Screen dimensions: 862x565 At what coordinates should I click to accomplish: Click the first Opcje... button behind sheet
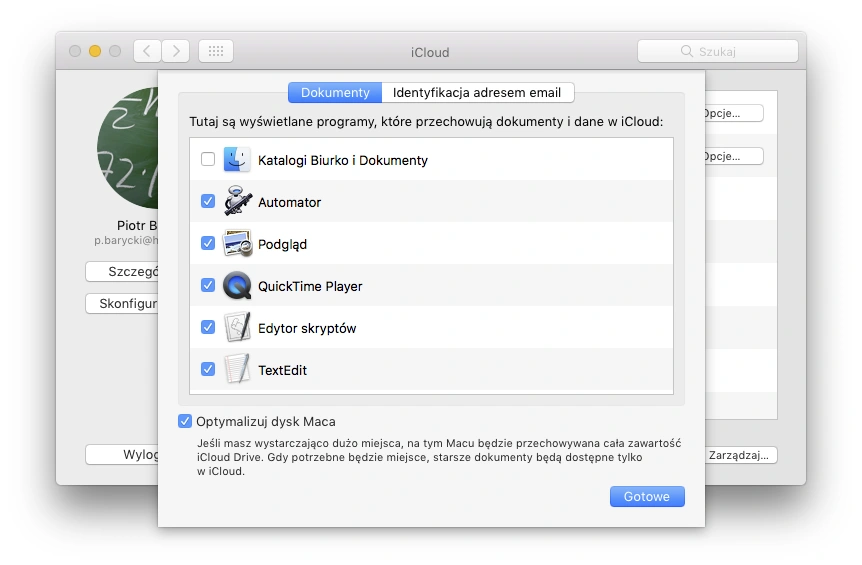[x=733, y=113]
